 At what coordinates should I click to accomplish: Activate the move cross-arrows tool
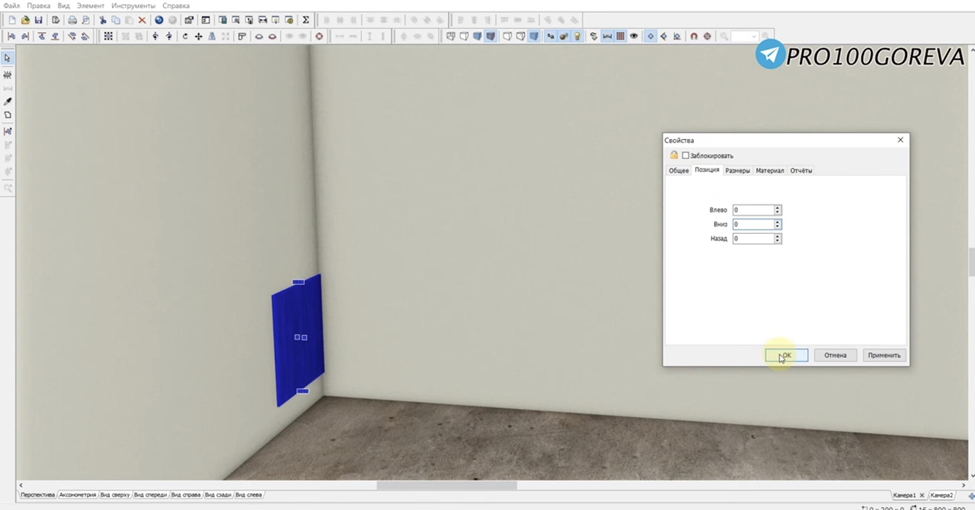(x=198, y=36)
